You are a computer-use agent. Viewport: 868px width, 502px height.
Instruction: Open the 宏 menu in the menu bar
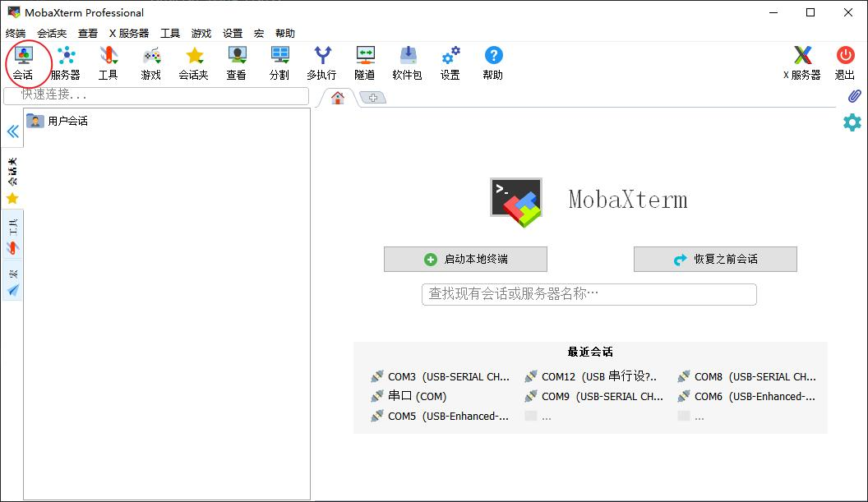pyautogui.click(x=259, y=33)
